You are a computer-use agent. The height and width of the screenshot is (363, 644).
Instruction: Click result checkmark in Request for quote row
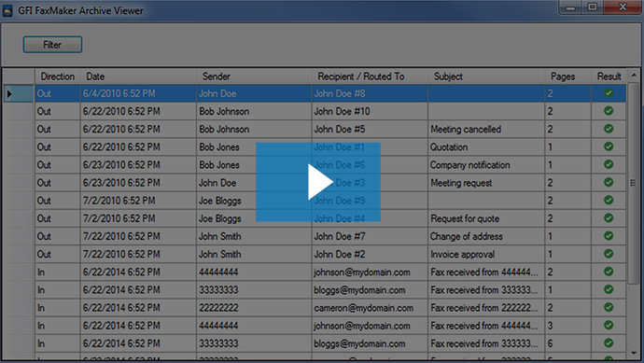[609, 218]
